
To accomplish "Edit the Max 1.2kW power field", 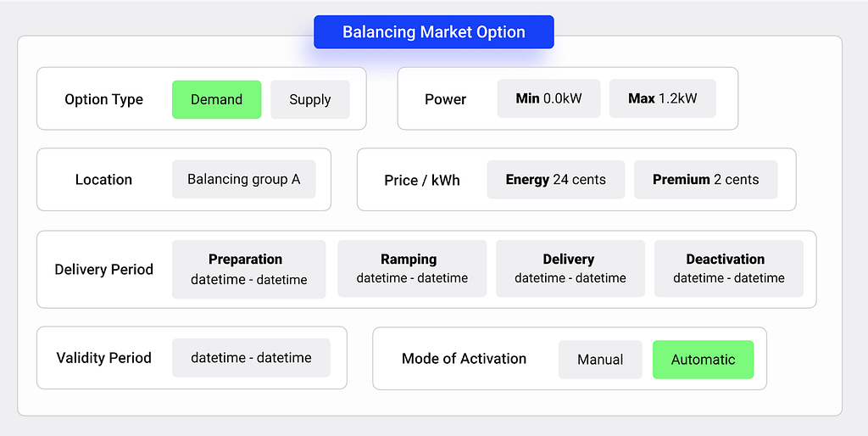I will point(663,98).
